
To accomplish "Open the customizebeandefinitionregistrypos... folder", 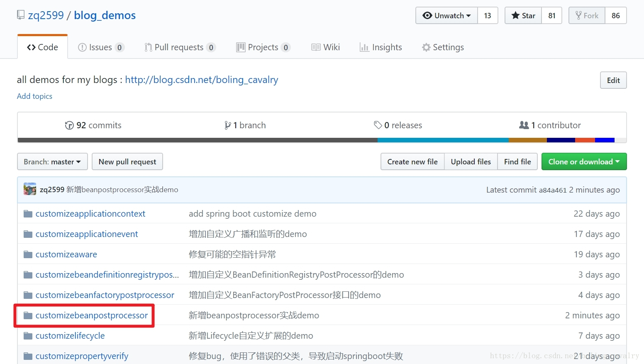I will [107, 275].
